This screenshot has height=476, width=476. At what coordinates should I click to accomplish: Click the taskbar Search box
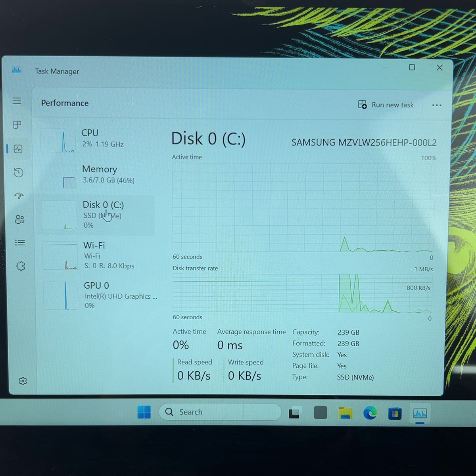point(220,412)
